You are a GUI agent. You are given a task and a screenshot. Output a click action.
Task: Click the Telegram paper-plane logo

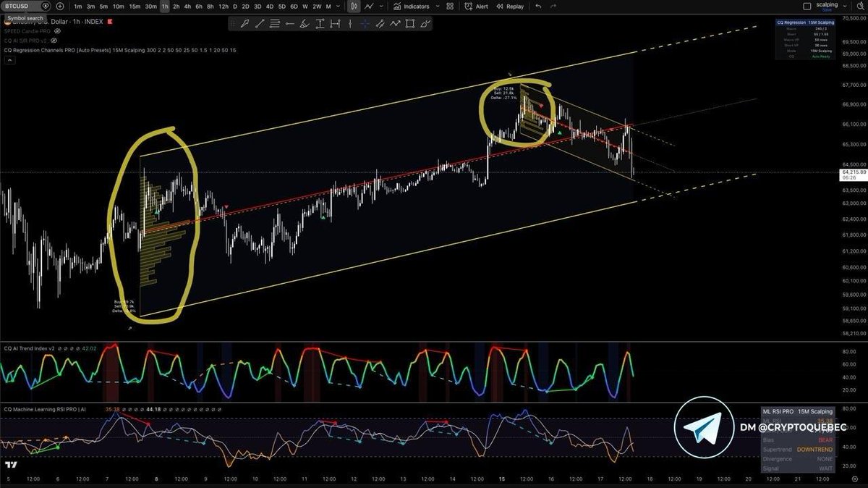705,428
